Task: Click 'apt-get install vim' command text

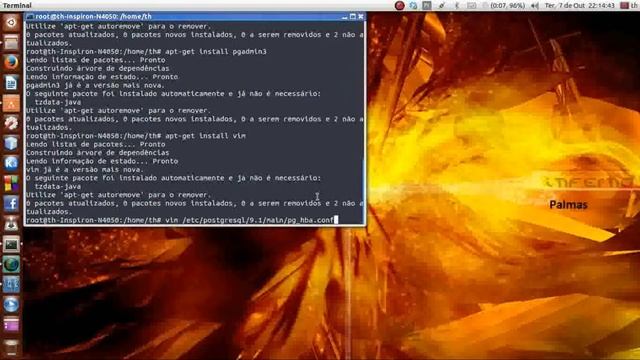Action: point(205,136)
